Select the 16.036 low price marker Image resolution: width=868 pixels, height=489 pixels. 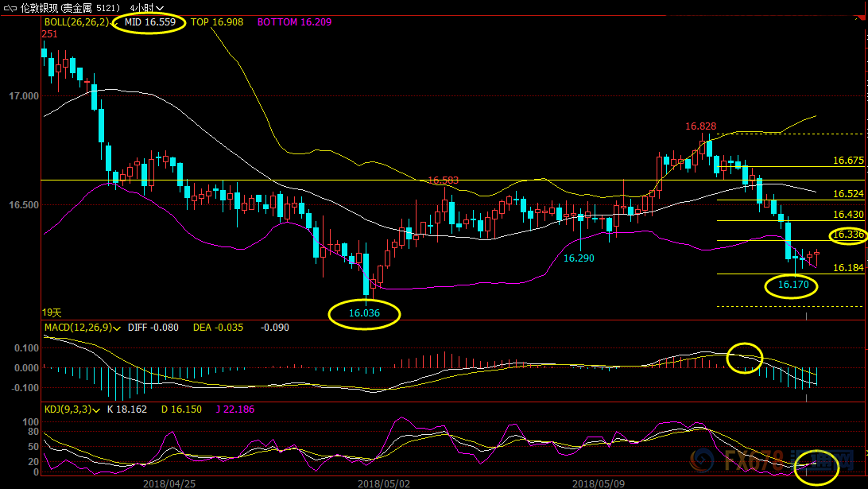pyautogui.click(x=364, y=313)
